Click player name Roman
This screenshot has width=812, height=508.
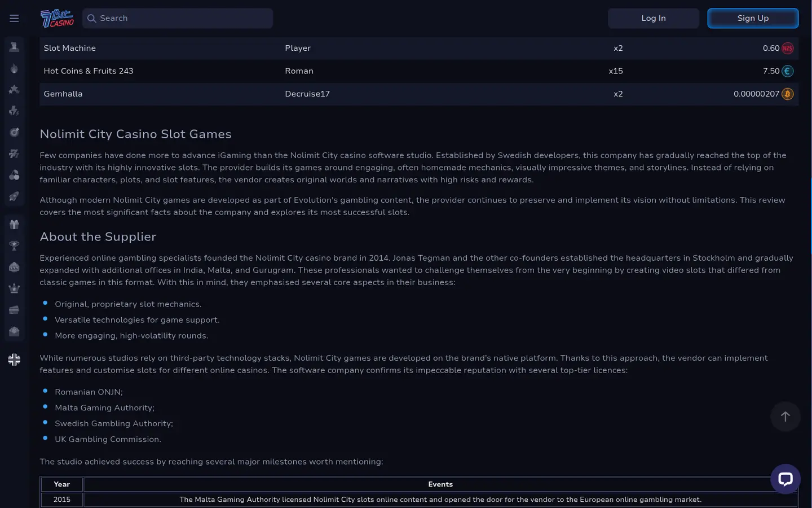299,71
